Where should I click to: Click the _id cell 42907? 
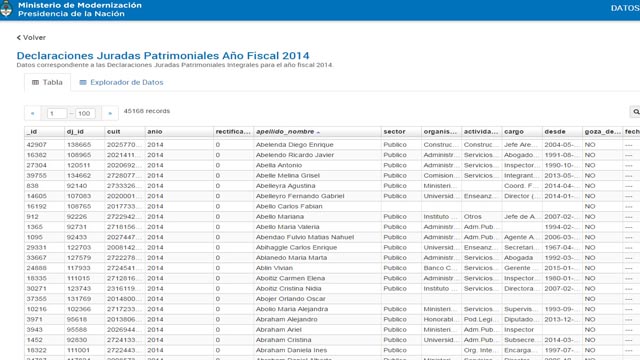click(x=44, y=145)
